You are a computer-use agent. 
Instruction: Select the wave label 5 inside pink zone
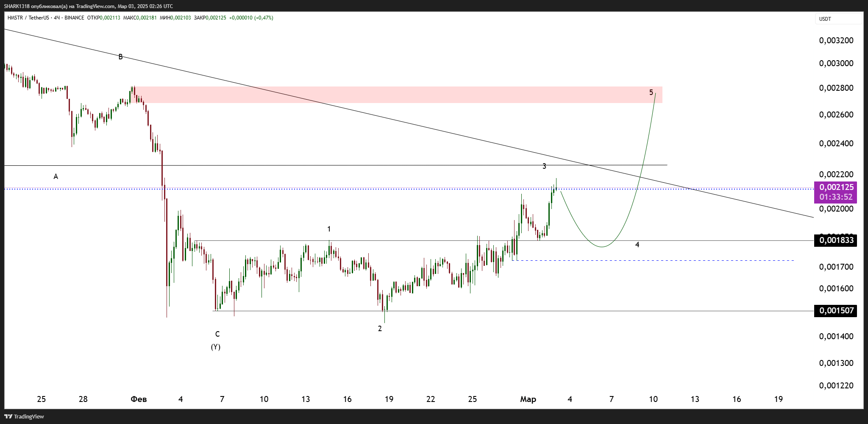coord(651,92)
